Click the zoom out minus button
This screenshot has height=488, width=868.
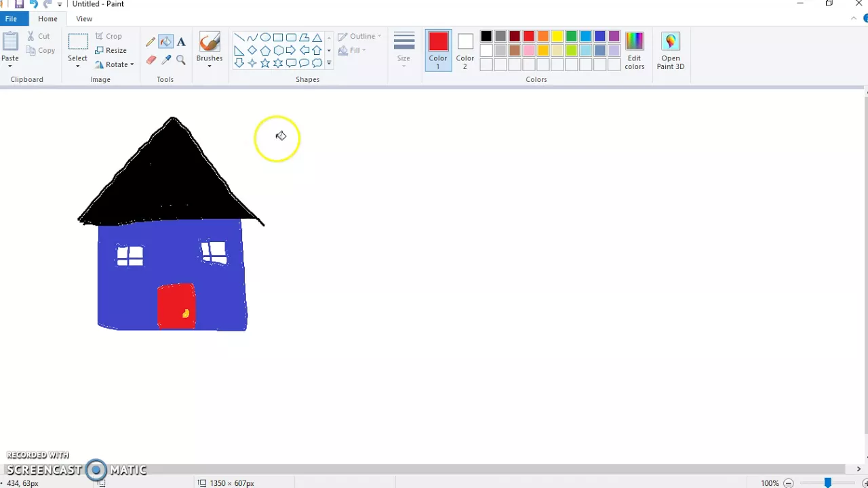pyautogui.click(x=788, y=483)
